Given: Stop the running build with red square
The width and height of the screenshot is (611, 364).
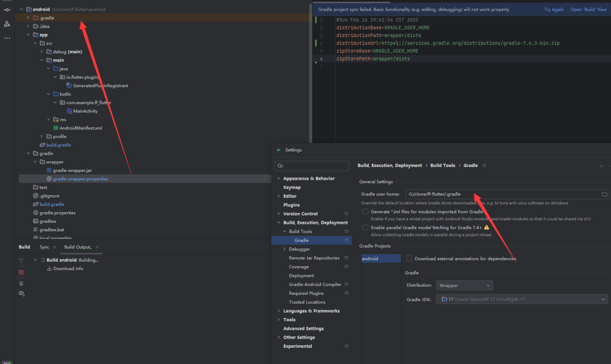Looking at the screenshot, I should 21,272.
